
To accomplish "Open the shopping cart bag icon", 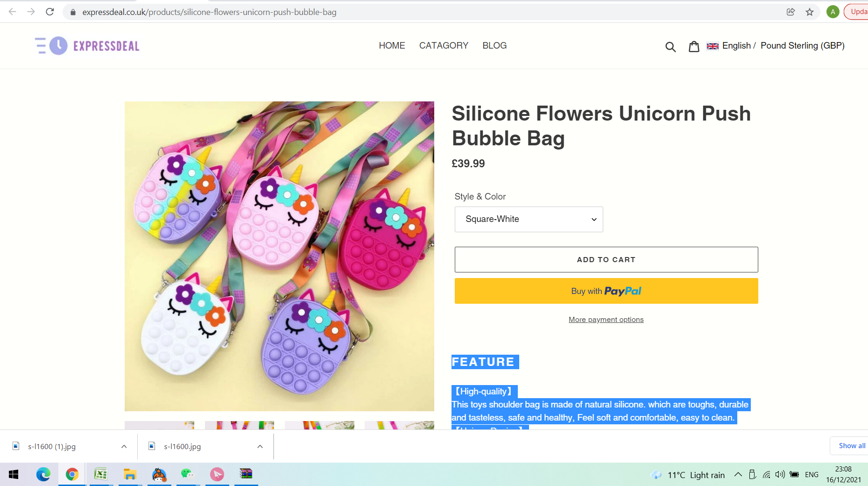I will (694, 46).
